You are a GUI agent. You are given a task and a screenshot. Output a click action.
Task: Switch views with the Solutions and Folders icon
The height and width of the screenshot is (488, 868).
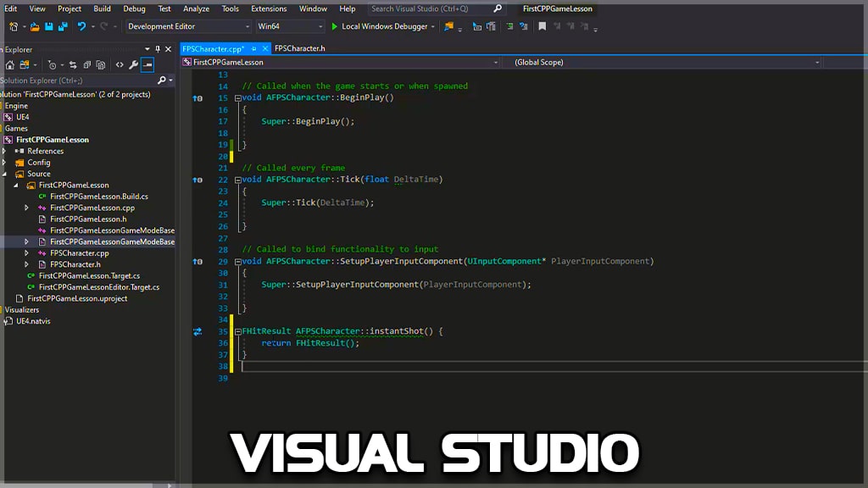tap(25, 64)
